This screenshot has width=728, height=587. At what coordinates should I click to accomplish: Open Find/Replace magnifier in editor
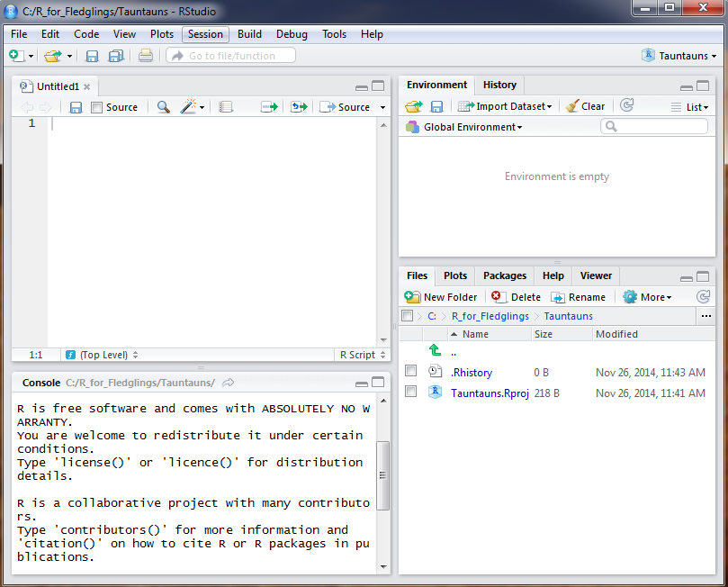point(163,107)
